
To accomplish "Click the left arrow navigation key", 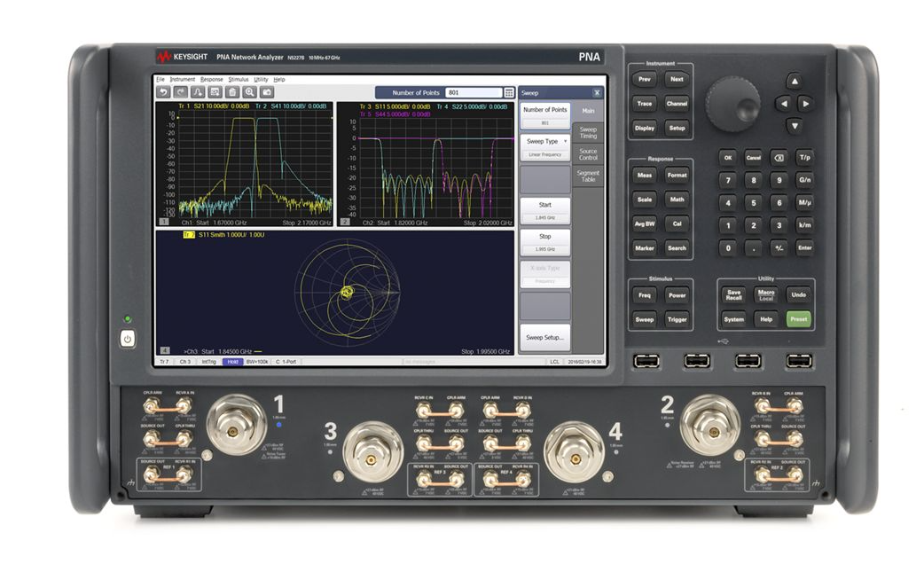I will [783, 104].
